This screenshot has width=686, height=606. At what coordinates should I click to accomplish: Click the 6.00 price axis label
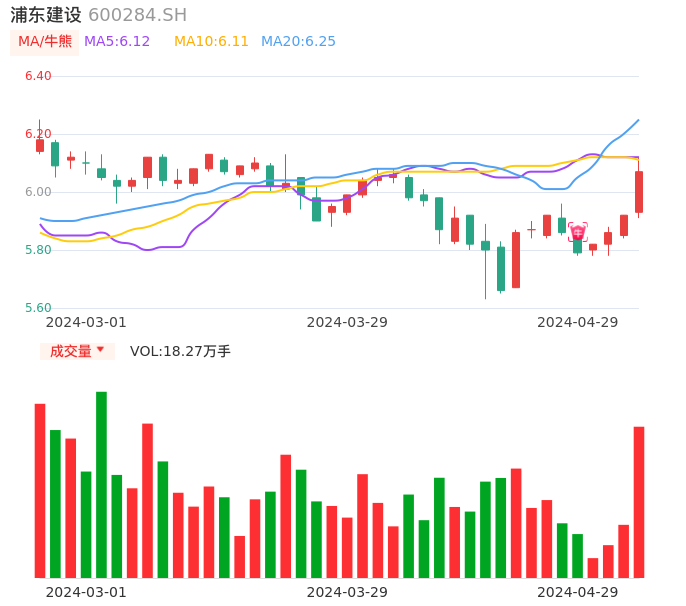click(x=38, y=192)
